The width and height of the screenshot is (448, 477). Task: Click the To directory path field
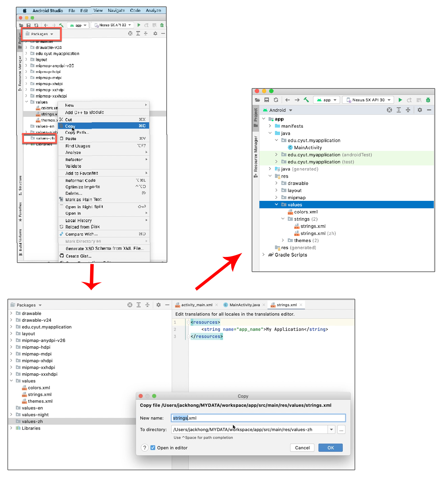tap(250, 429)
